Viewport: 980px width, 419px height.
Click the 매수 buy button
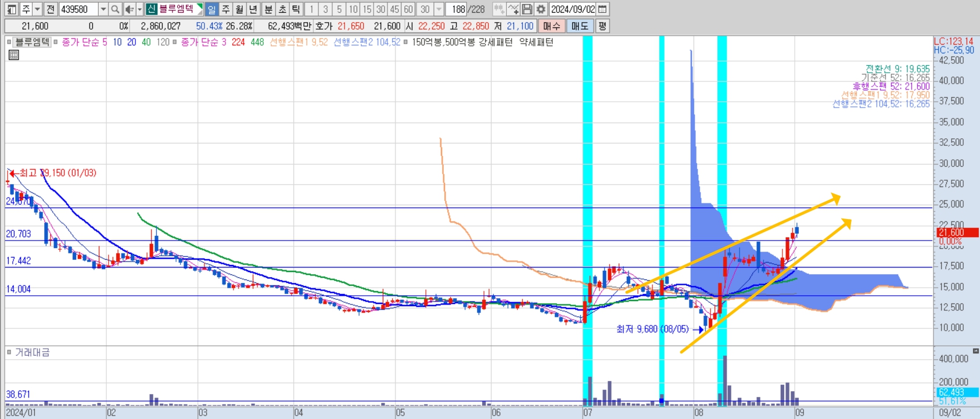click(x=551, y=26)
